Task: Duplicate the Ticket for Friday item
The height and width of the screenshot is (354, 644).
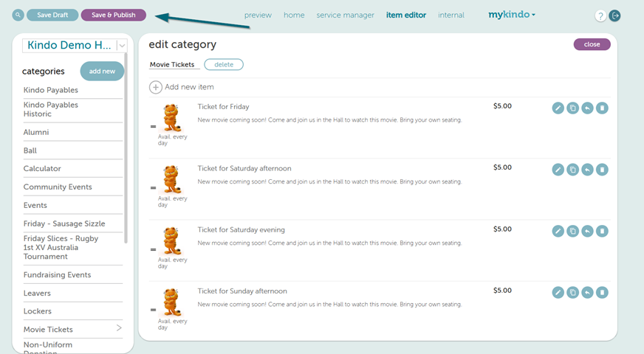Action: [572, 108]
